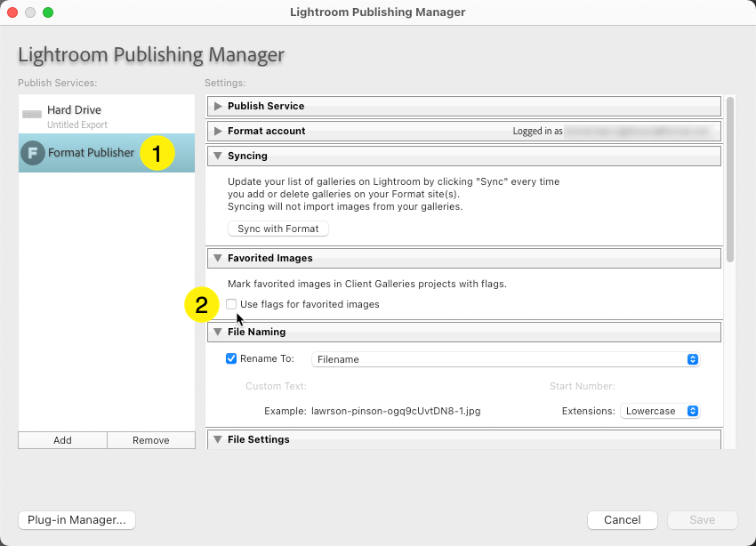The height and width of the screenshot is (546, 756).
Task: Collapse the File Naming section
Action: [x=217, y=332]
